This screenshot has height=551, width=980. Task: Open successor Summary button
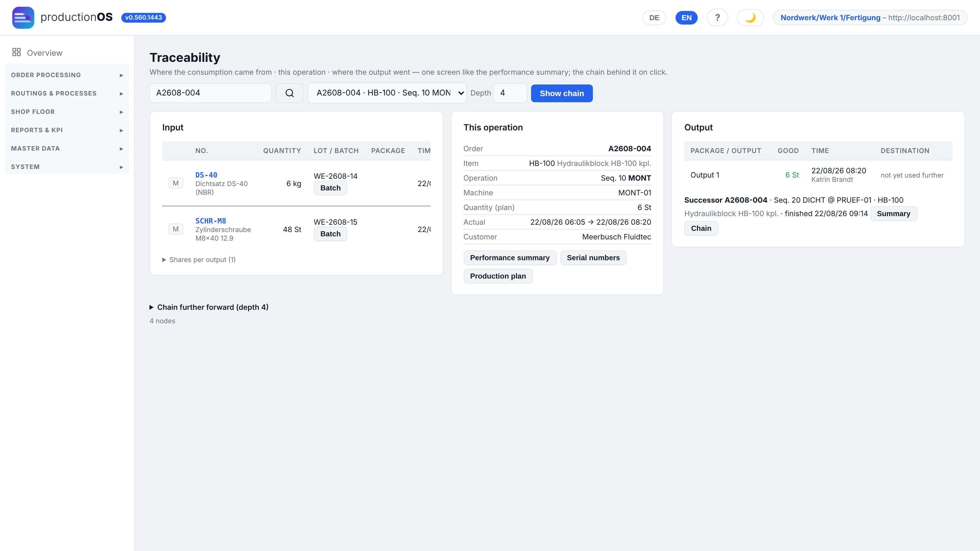894,214
